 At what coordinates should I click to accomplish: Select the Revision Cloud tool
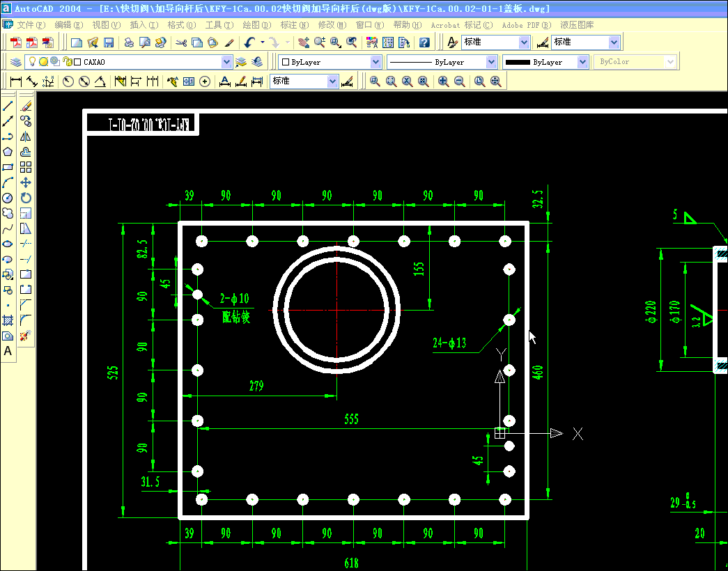(8, 213)
